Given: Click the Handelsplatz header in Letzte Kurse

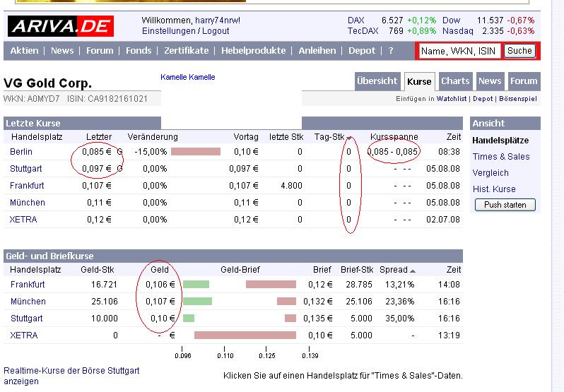Looking at the screenshot, I should [37, 137].
